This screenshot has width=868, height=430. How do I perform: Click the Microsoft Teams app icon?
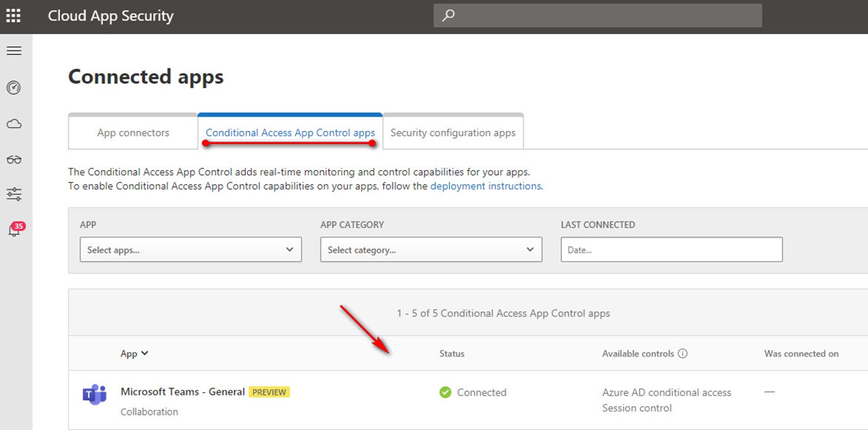coord(94,394)
